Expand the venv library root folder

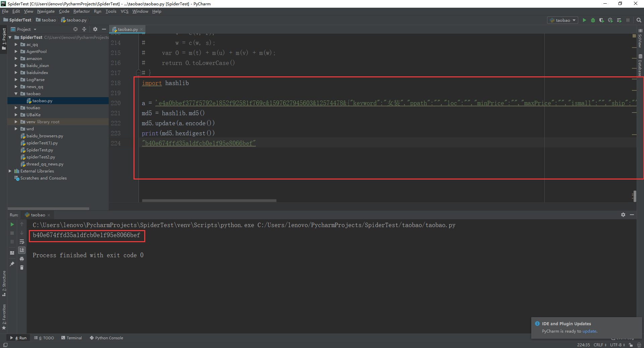(16, 122)
